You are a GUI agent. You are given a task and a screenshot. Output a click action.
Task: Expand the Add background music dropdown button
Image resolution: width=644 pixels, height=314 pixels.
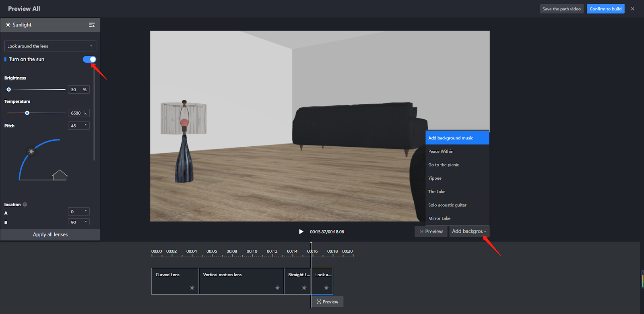(469, 232)
